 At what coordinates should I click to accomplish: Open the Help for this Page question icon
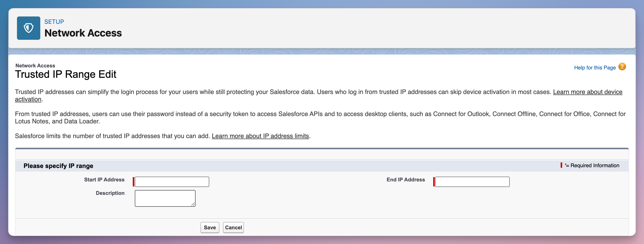tap(622, 67)
